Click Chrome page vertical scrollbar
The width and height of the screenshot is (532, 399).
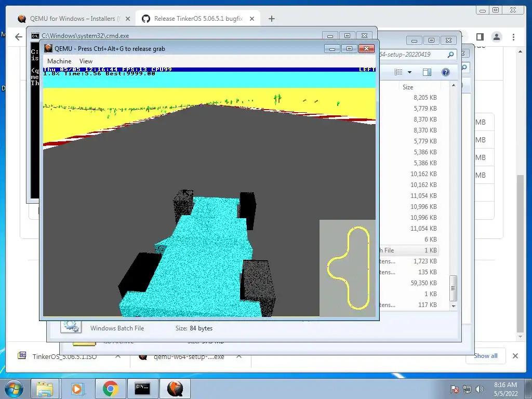pos(520,253)
